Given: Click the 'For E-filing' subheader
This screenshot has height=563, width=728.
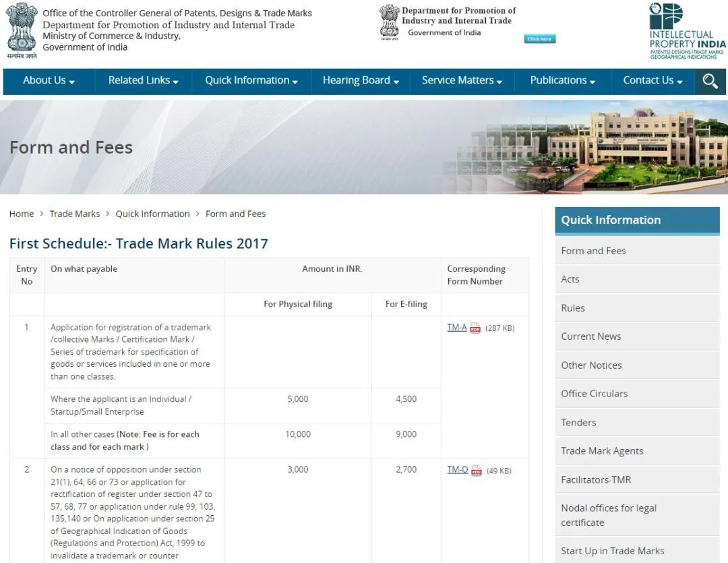Looking at the screenshot, I should pyautogui.click(x=406, y=304).
